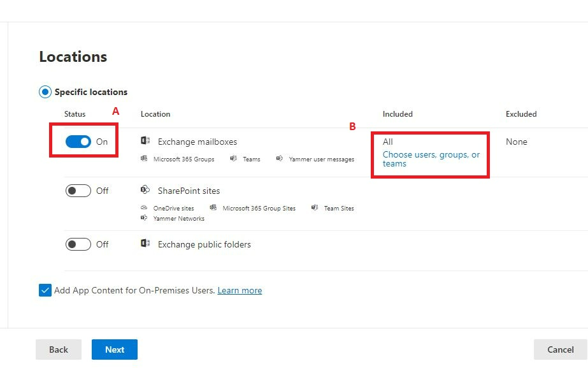The width and height of the screenshot is (588, 368).
Task: Click the Microsoft 365 Groups text
Action: pos(183,159)
